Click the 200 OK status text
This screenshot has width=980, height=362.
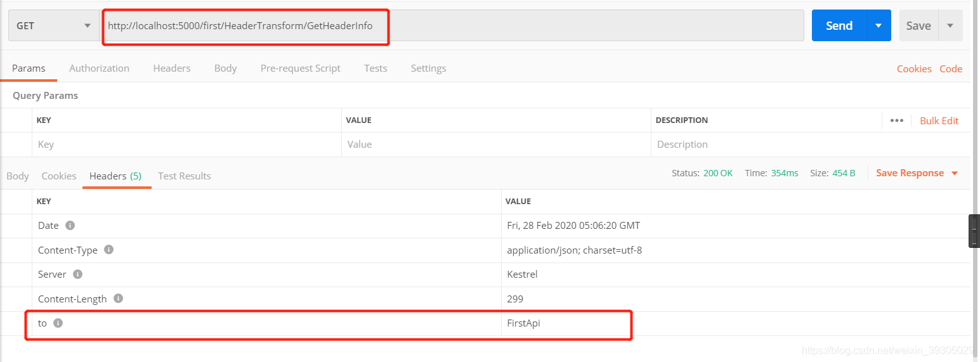coord(718,173)
